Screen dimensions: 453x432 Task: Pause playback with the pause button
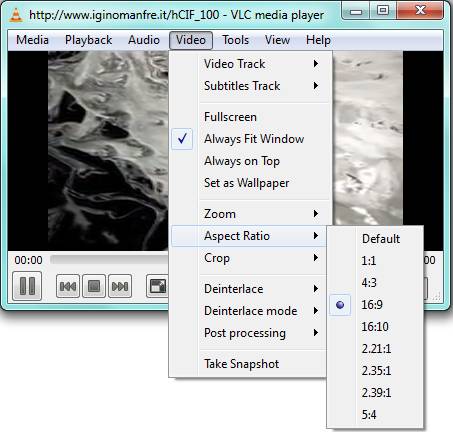pos(27,286)
